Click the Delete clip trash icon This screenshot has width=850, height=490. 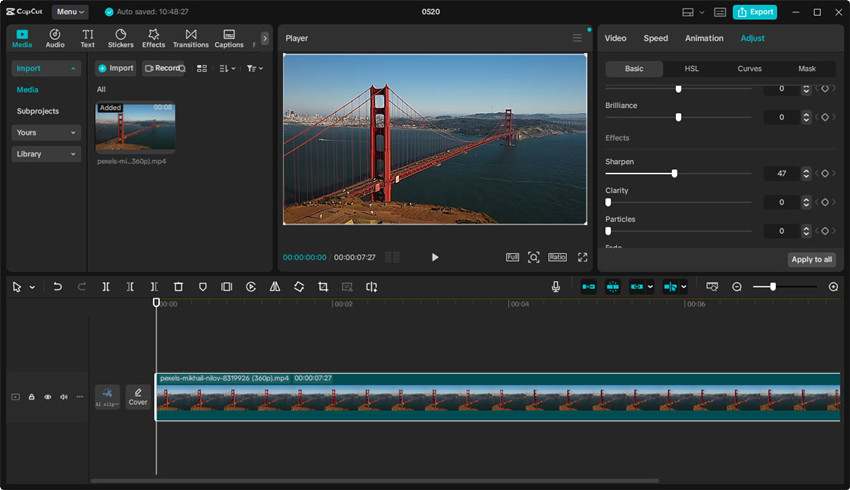tap(178, 287)
